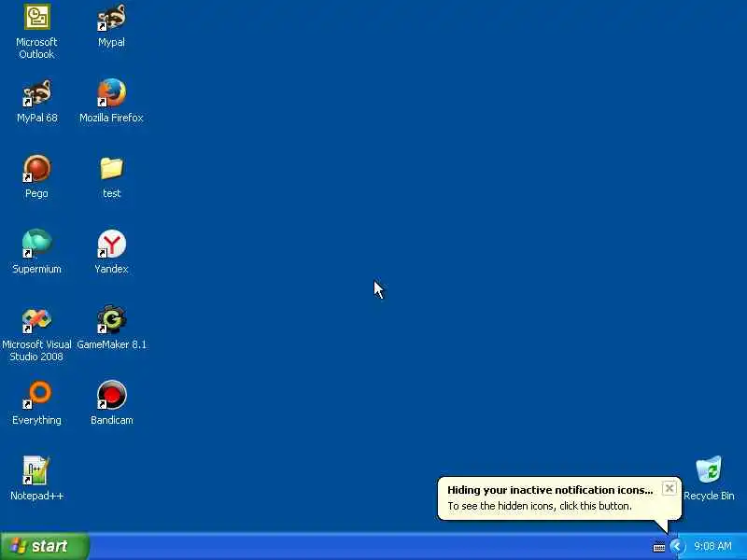Screen dimensions: 747x560
Task: Open the Start menu
Action: tap(44, 546)
